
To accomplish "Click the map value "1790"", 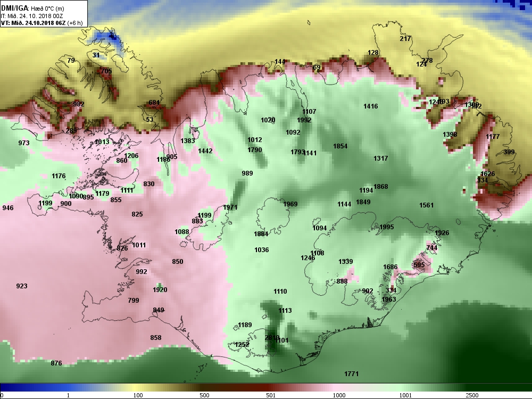I will point(254,150).
